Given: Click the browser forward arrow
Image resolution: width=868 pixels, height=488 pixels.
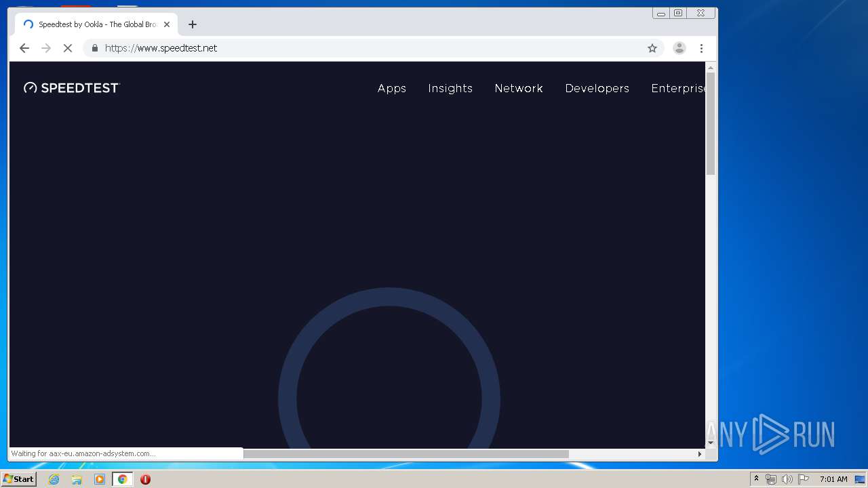Looking at the screenshot, I should [46, 48].
